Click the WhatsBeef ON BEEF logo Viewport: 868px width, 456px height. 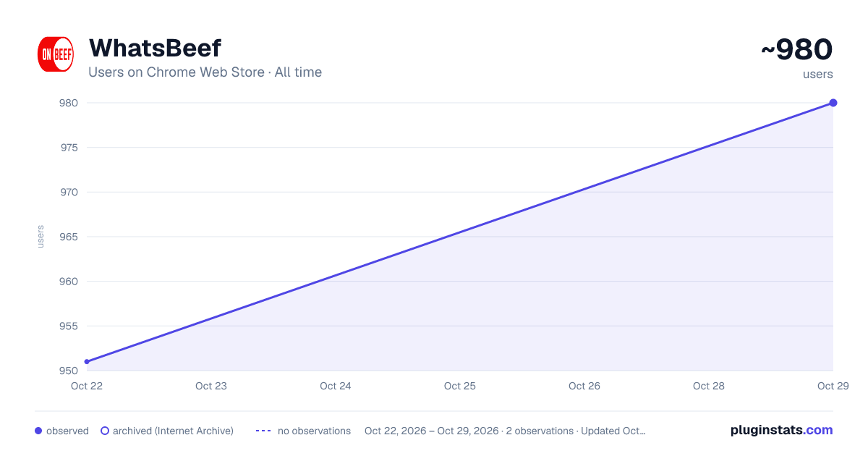tap(56, 54)
